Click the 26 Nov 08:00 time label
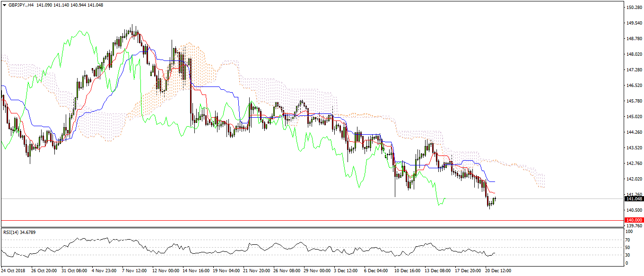This screenshot has width=644, height=276. [287, 271]
